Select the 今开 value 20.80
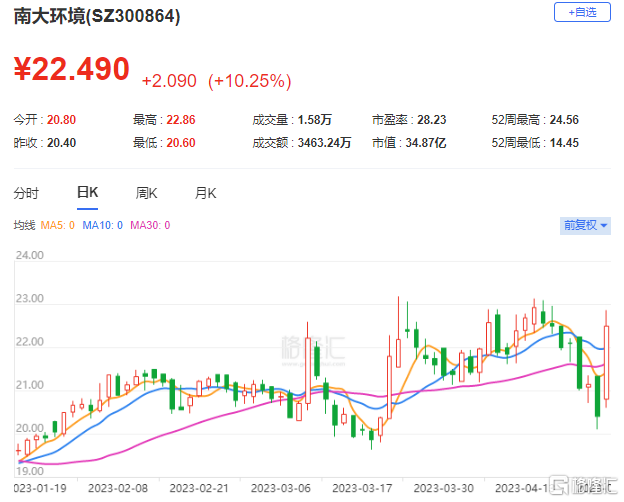 click(x=61, y=120)
